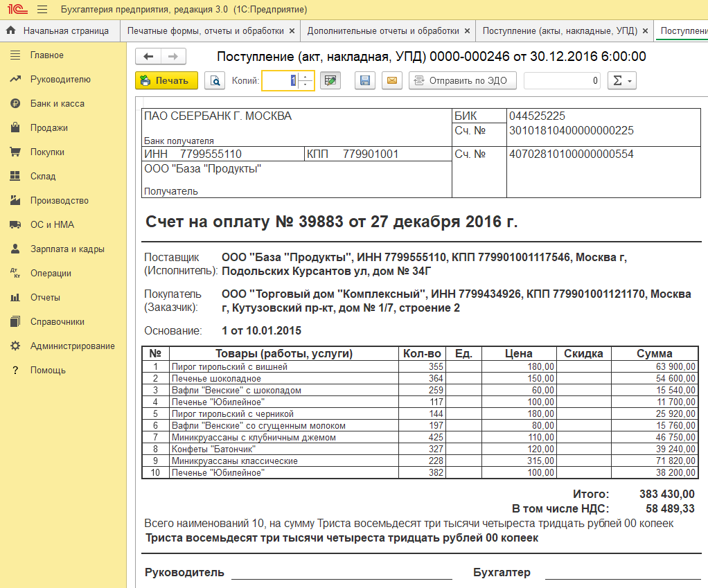
Task: Click the sum value field showing 0
Action: pos(562,81)
